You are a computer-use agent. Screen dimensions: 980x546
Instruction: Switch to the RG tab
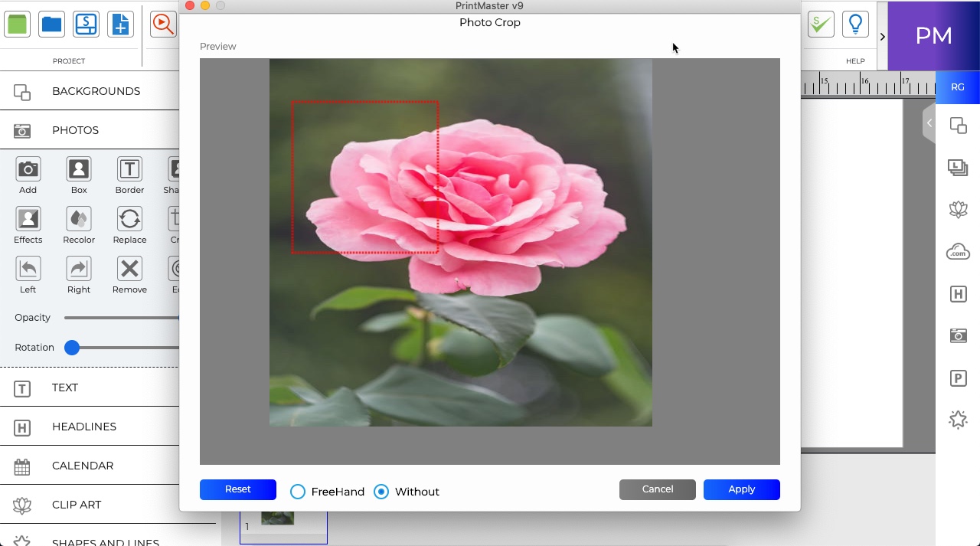tap(957, 87)
